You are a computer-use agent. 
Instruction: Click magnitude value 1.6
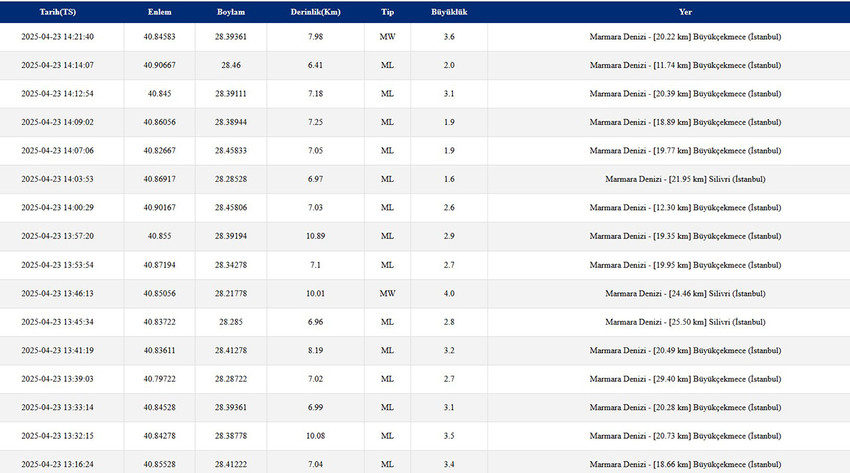click(x=449, y=179)
